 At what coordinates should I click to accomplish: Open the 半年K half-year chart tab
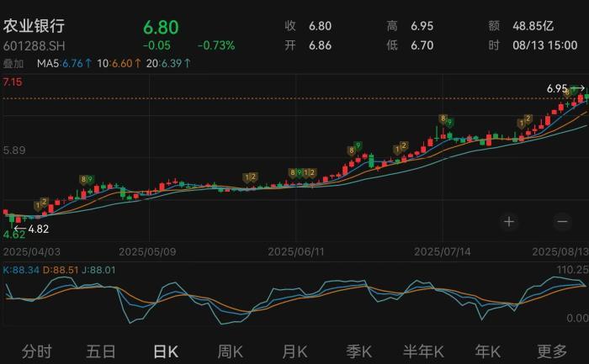[x=423, y=351]
